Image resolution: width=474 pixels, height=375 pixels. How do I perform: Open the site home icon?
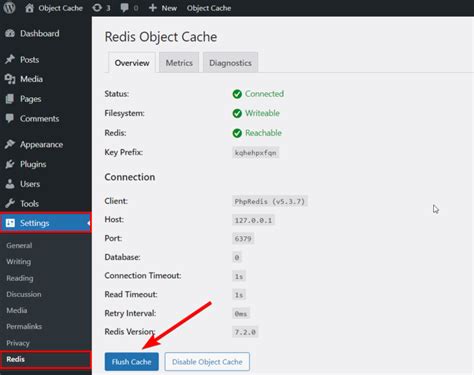pos(29,8)
